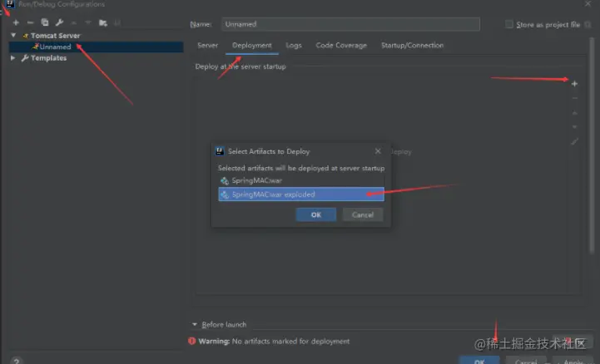This screenshot has height=364, width=600.
Task: Toggle Store as project file checkbox
Action: coord(509,24)
